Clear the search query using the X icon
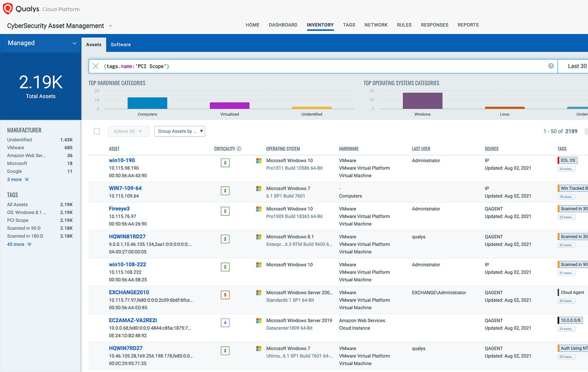The image size is (588, 372). 95,66
